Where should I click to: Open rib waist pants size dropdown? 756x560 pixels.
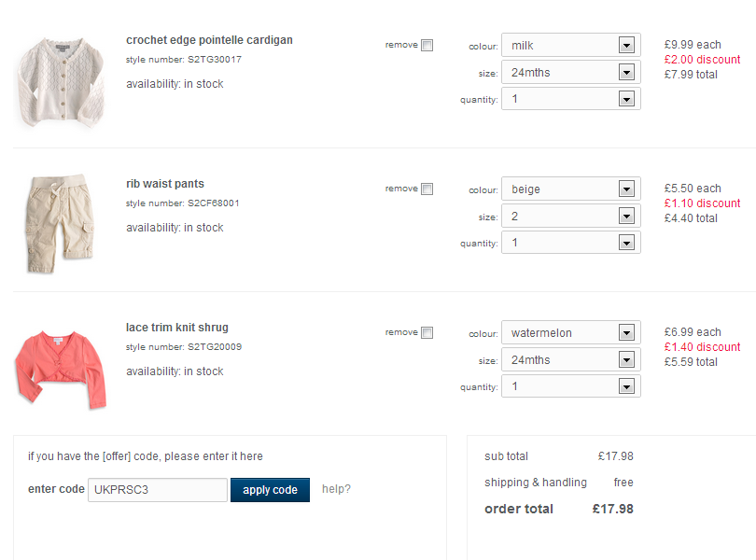coord(570,216)
